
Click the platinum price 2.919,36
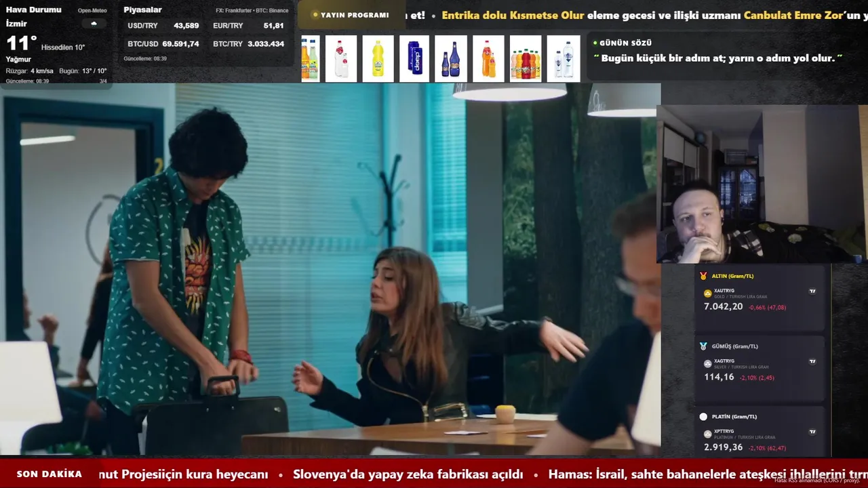pos(723,447)
